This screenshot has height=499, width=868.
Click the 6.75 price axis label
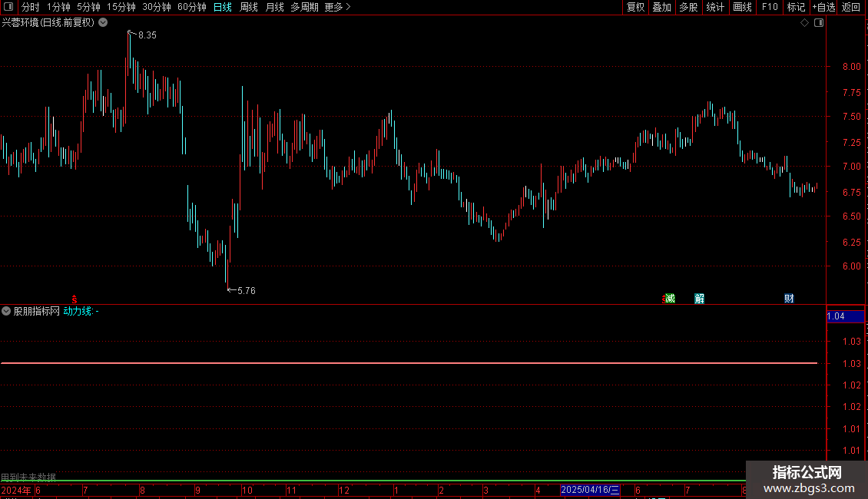852,192
